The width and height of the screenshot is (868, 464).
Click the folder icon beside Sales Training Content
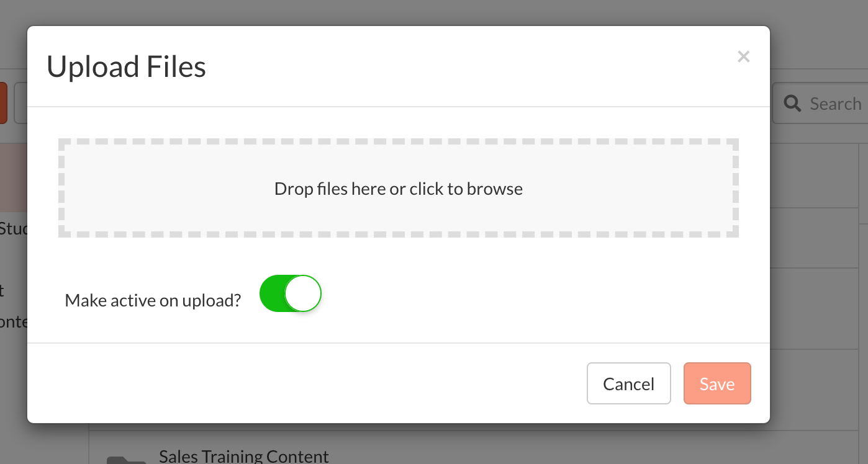126,460
